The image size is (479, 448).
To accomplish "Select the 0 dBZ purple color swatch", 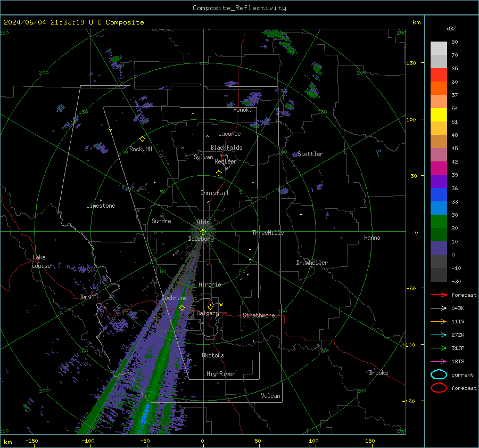I will [x=439, y=248].
